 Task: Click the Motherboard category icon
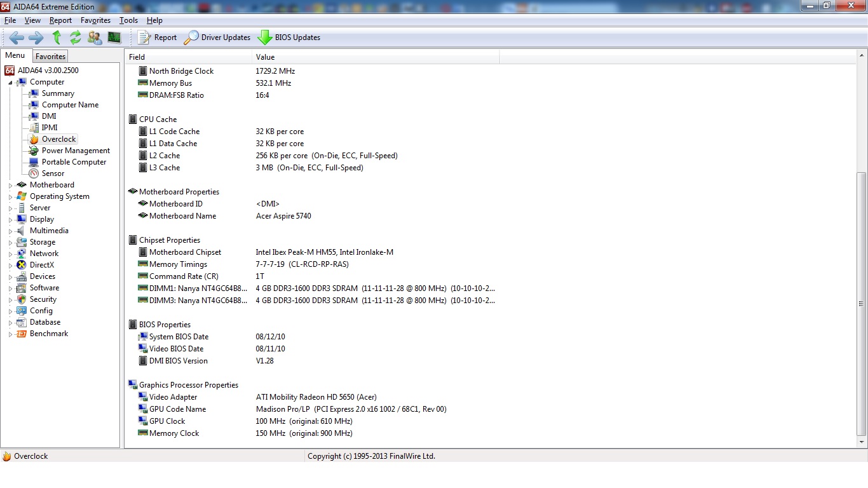(22, 185)
